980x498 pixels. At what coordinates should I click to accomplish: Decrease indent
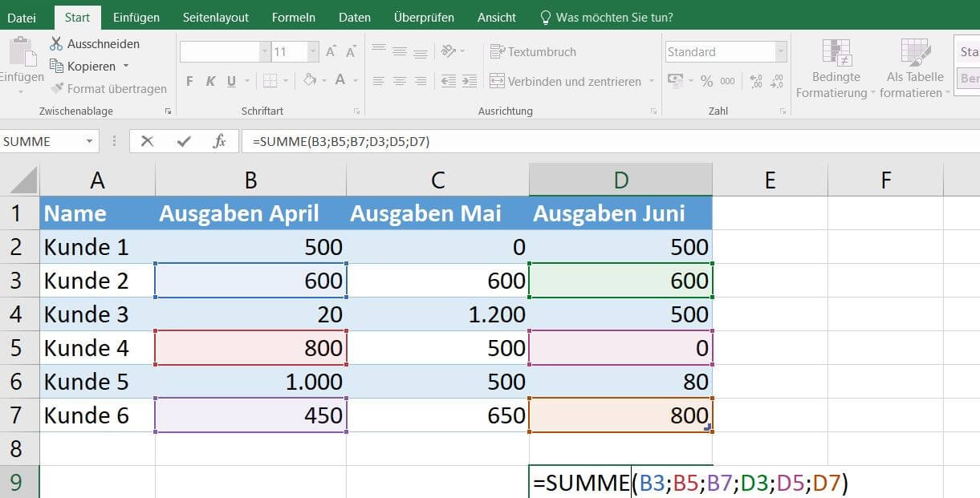pos(449,81)
